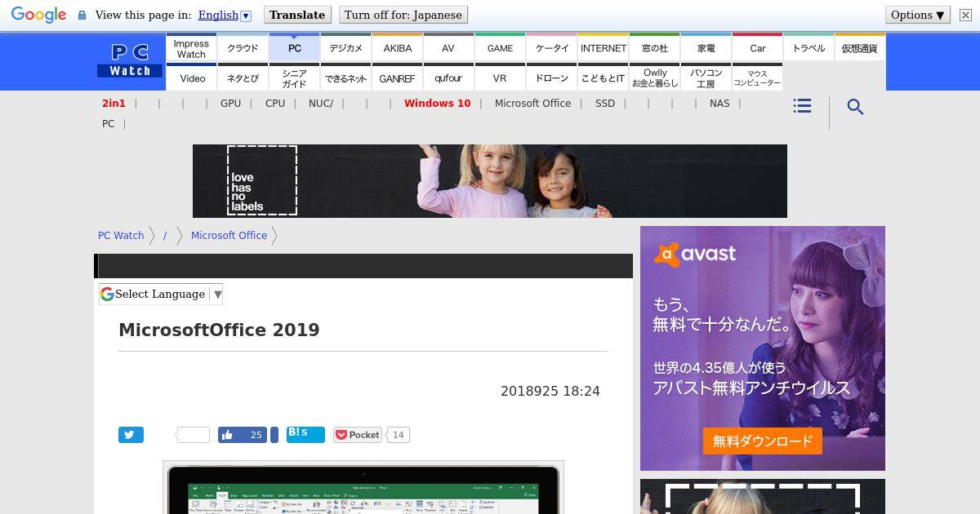Open the hamburger list menu icon

[x=802, y=106]
